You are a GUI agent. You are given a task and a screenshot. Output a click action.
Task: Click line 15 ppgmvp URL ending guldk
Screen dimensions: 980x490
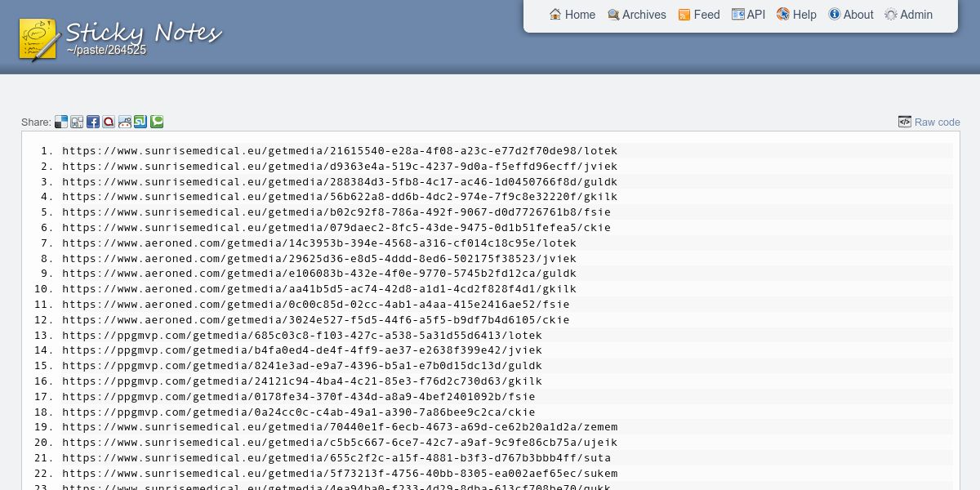coord(302,366)
